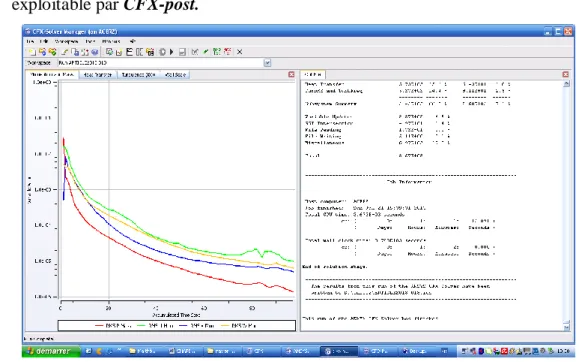Close the residual plot panel with red X
The height and width of the screenshot is (362, 579).
pyautogui.click(x=291, y=75)
